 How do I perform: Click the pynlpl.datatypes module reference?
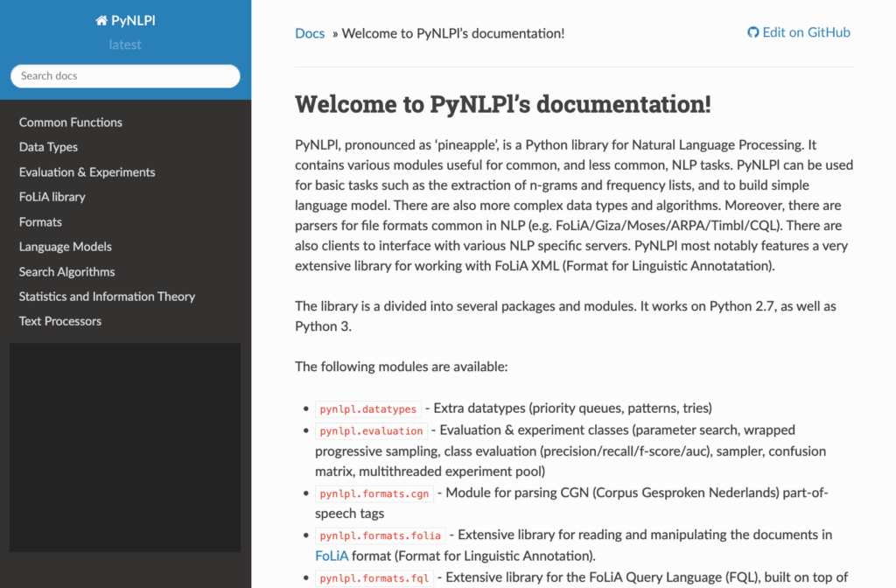(367, 409)
